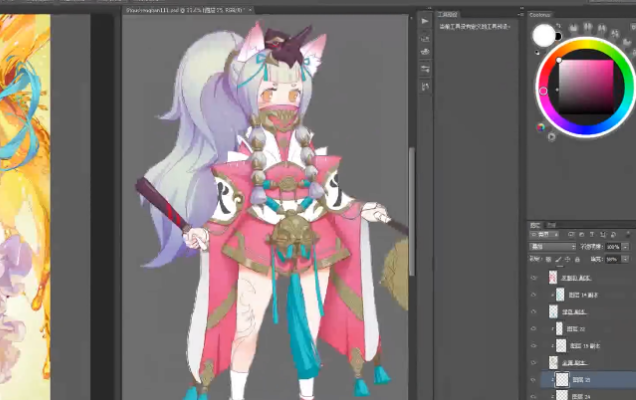Filter layers by adjustment layer icon

coord(581,234)
